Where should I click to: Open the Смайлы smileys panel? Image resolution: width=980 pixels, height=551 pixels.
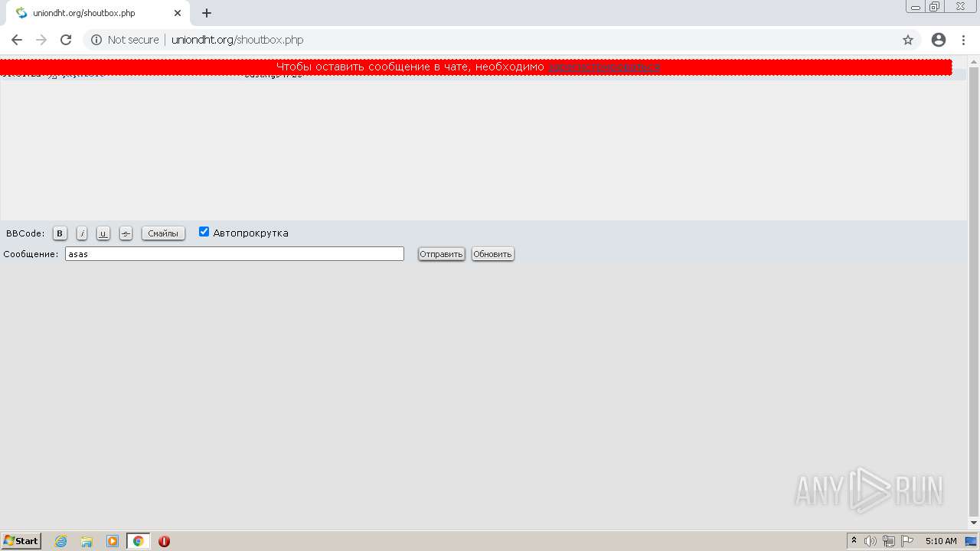coord(163,233)
